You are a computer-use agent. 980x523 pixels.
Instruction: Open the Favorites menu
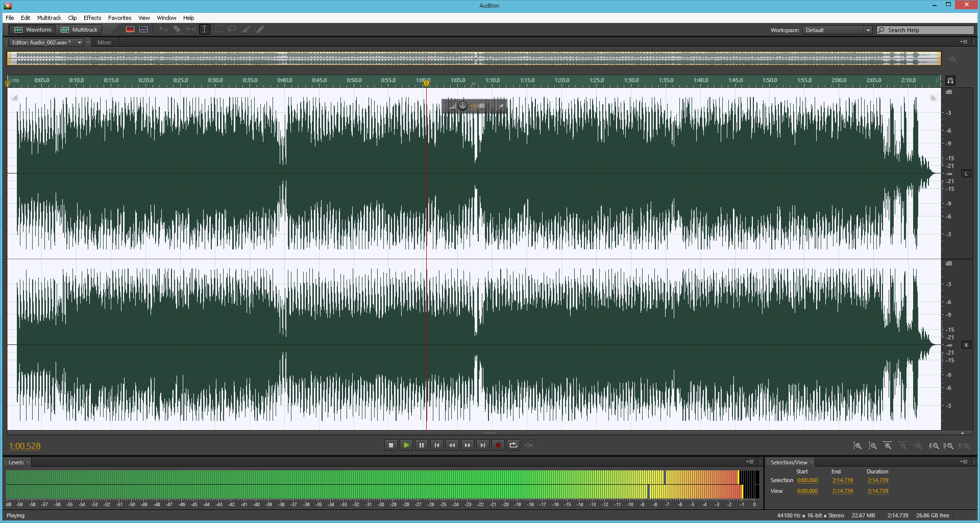(x=120, y=18)
